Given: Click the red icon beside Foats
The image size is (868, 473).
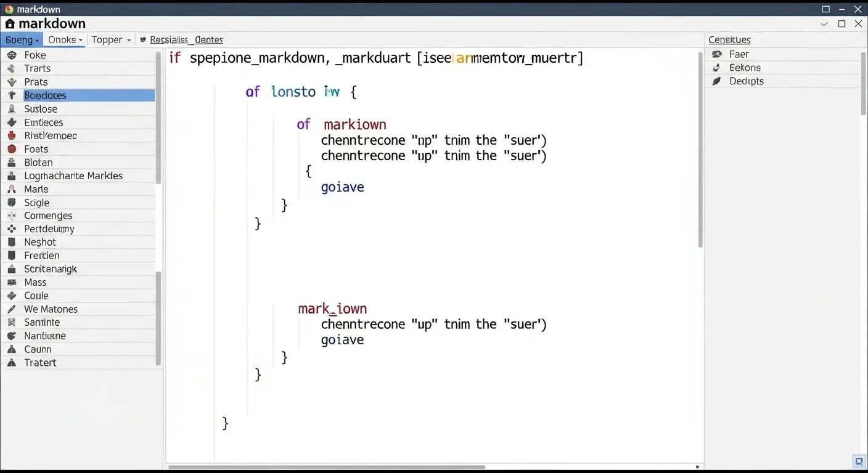Looking at the screenshot, I should (12, 148).
